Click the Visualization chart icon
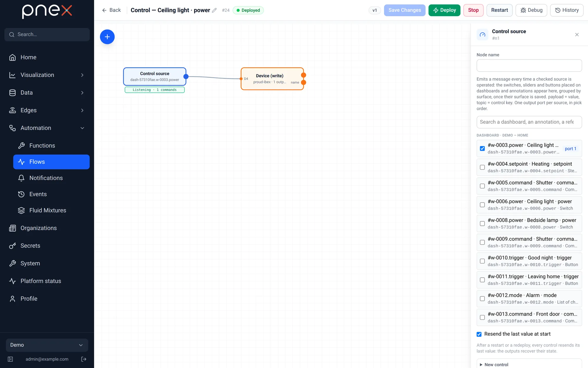588x368 pixels. point(12,75)
